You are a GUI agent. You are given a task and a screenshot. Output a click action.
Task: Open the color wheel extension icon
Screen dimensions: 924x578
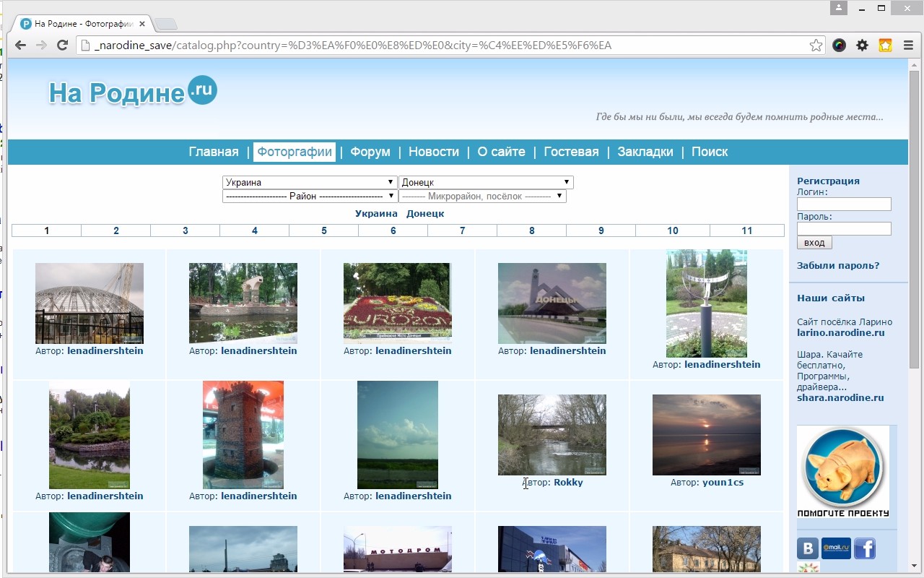(839, 46)
